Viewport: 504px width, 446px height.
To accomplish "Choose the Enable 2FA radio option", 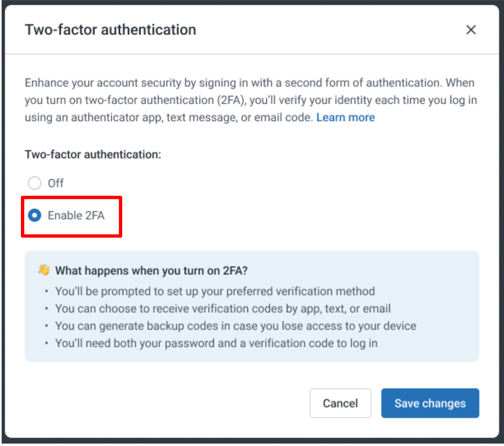I will click(35, 215).
